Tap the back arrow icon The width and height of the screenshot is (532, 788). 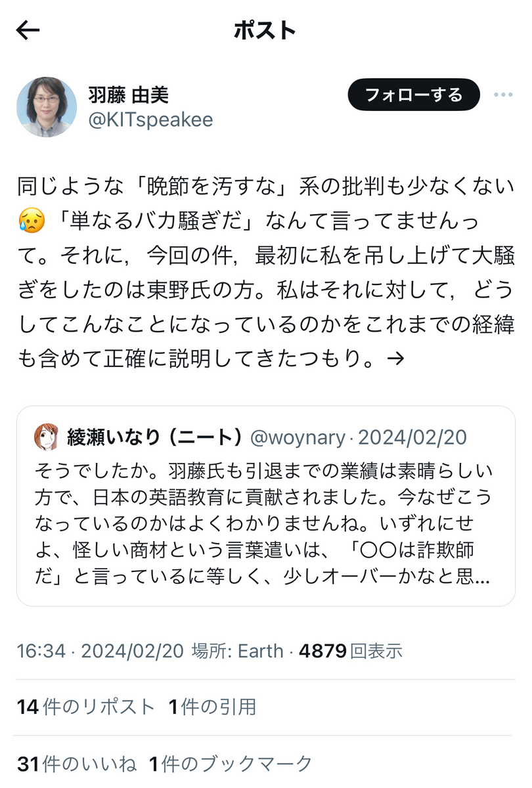pyautogui.click(x=28, y=30)
